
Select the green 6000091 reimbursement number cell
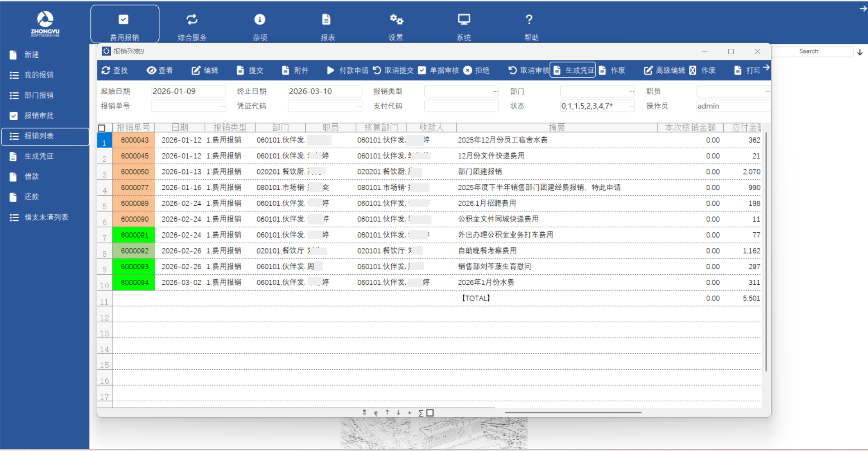tap(134, 235)
